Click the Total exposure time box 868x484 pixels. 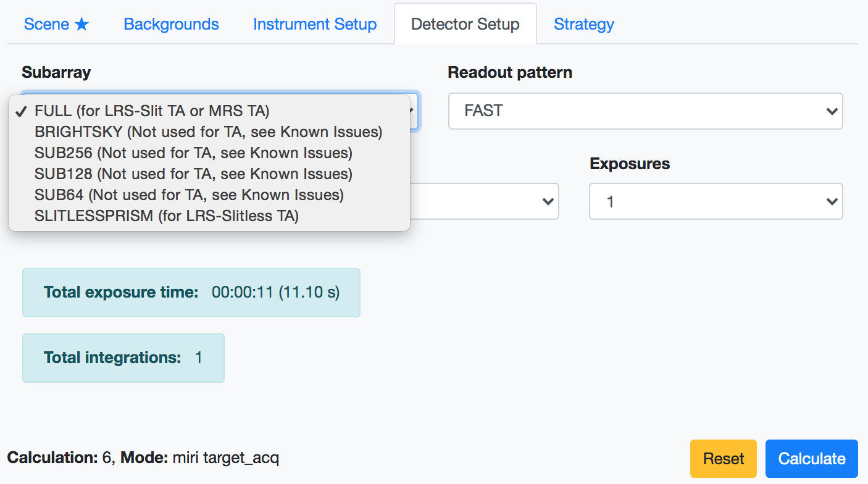pos(191,293)
